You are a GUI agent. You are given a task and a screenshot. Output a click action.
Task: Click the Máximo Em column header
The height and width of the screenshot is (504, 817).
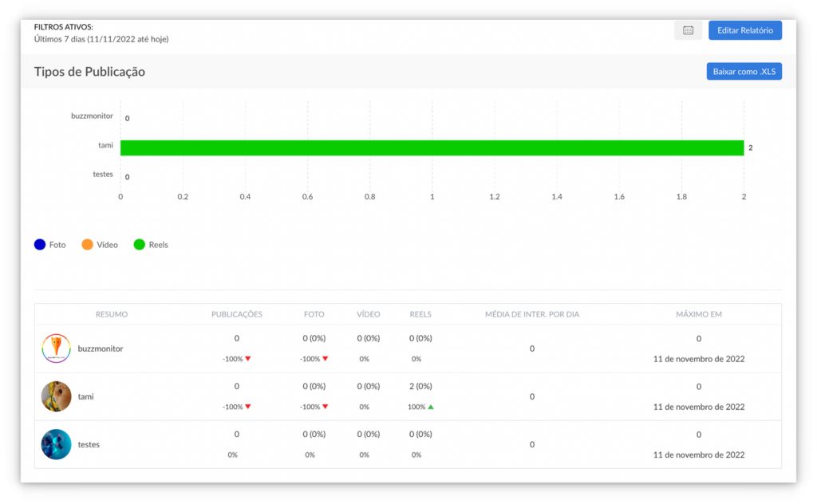point(698,314)
